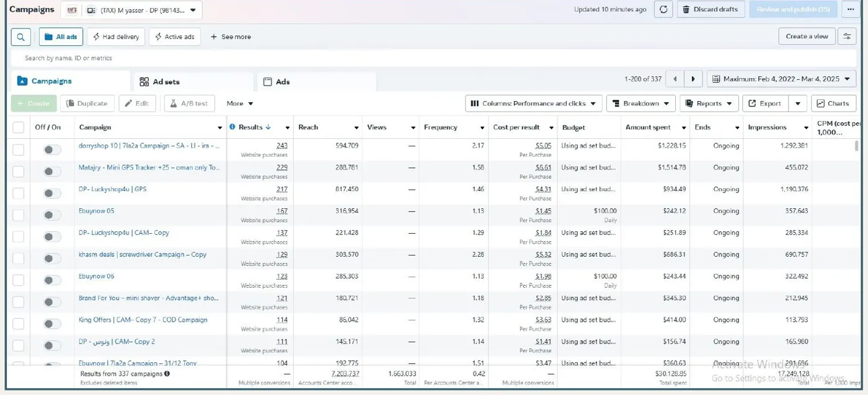The width and height of the screenshot is (868, 395).
Task: Click the 243 results value
Action: click(282, 146)
